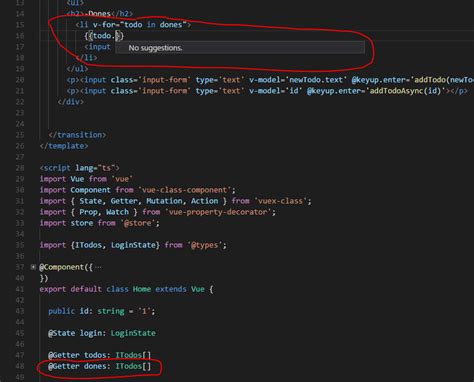Viewport: 474px width, 382px height.
Task: Click 'todo.' inside the mustache expression
Action: [104, 36]
